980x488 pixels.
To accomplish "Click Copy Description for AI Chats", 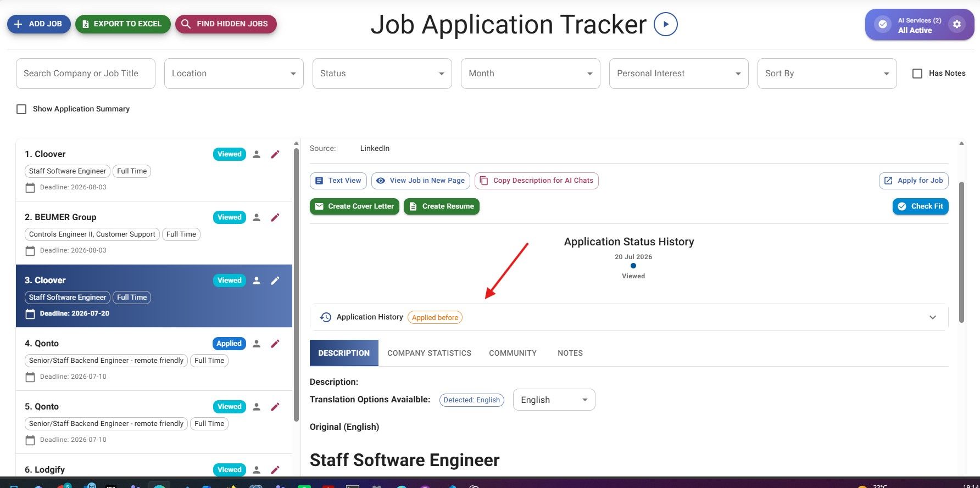I will pyautogui.click(x=537, y=181).
